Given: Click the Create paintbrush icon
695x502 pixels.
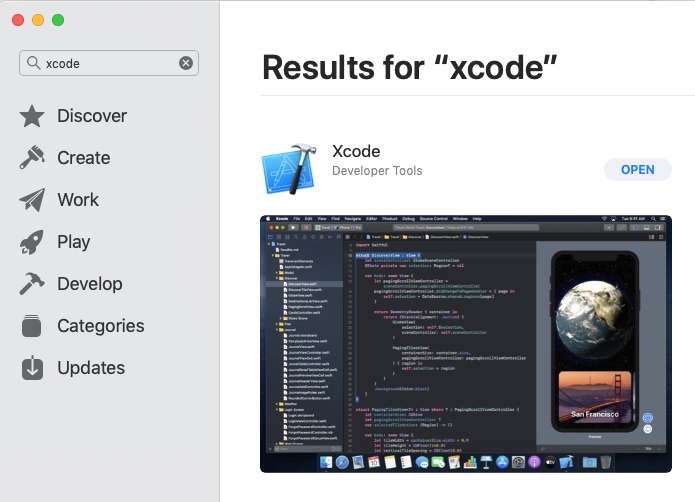Looking at the screenshot, I should pos(32,157).
